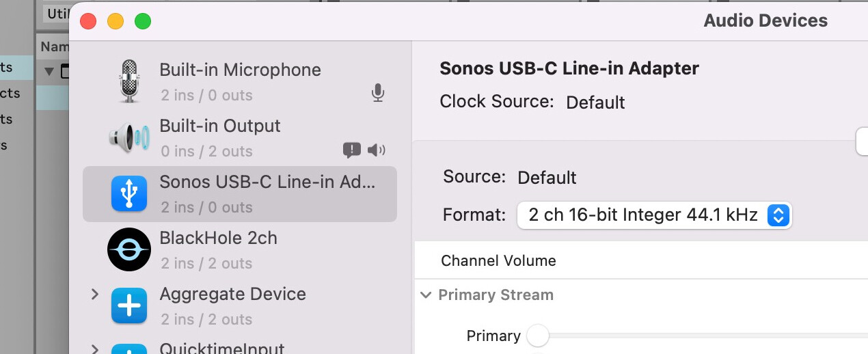Click the BlackHole 2ch black circle icon
Viewport: 868px width, 354px height.
[128, 249]
